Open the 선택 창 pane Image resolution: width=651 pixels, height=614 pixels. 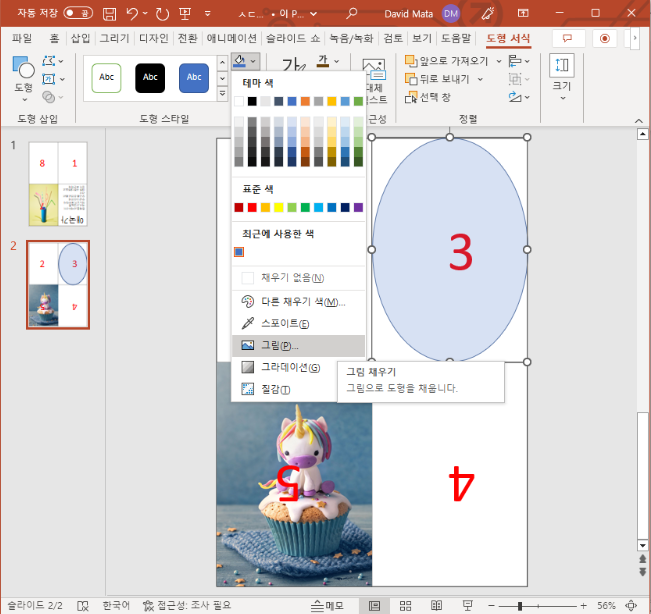[x=428, y=97]
